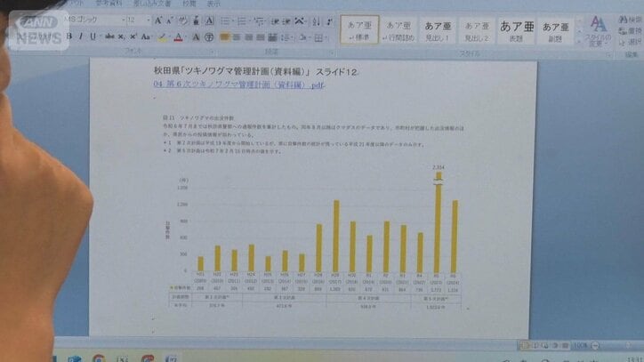Viewport: 644px width, 362px height.
Task: Open the font name combo box
Action: coord(95,20)
